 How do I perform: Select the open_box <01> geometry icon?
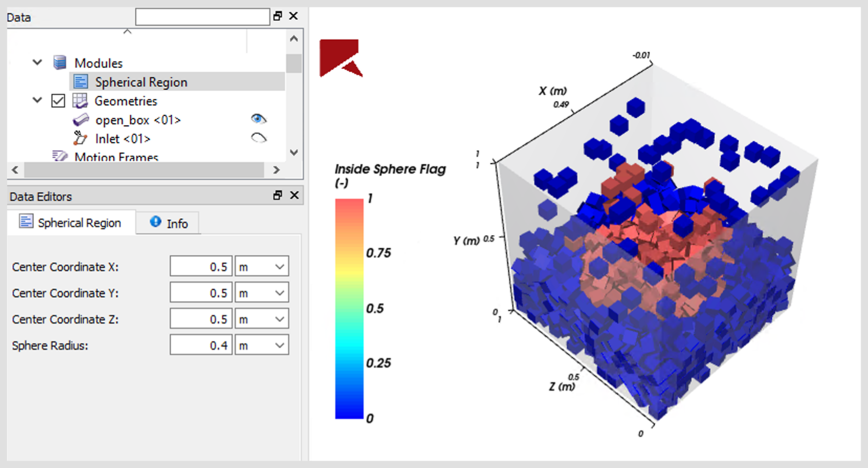(x=81, y=120)
